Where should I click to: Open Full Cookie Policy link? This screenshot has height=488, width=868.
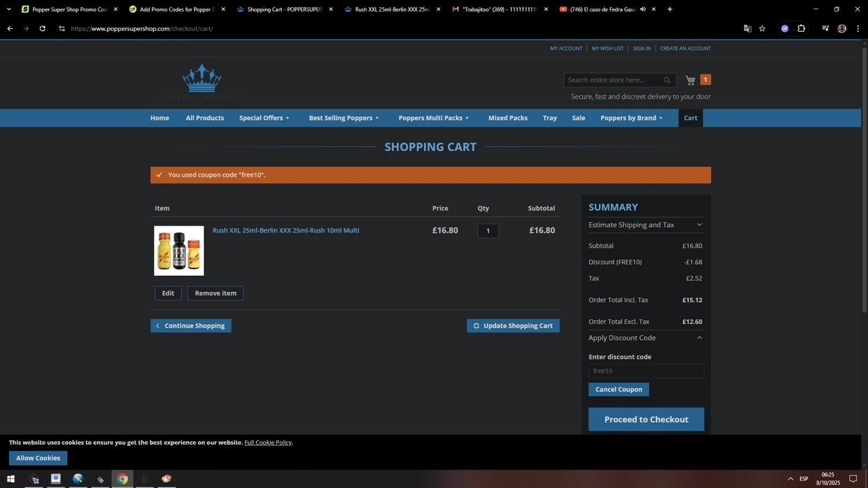[268, 442]
